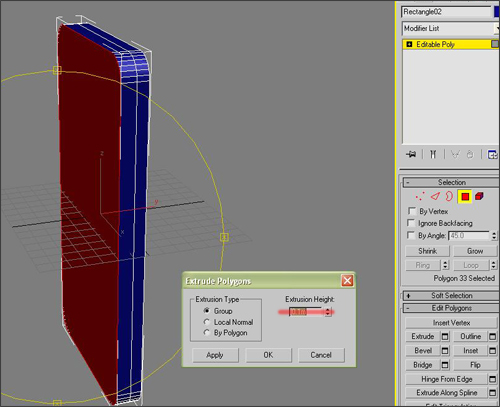The width and height of the screenshot is (500, 407).
Task: Enable Ignore Backfacing checkbox
Action: coord(412,223)
